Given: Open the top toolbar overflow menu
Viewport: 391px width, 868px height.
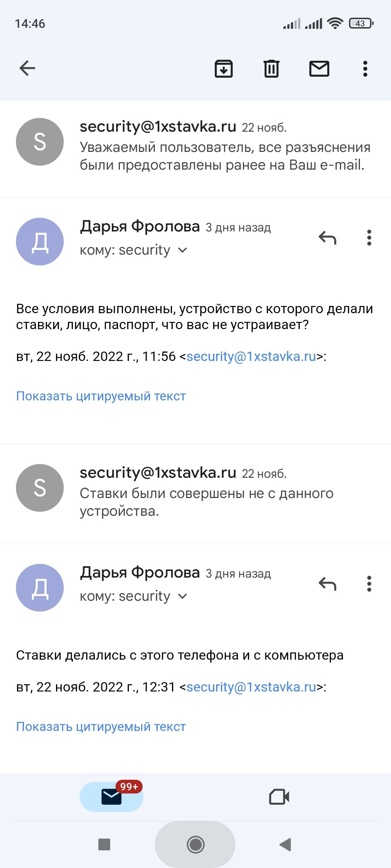Looking at the screenshot, I should (x=365, y=68).
